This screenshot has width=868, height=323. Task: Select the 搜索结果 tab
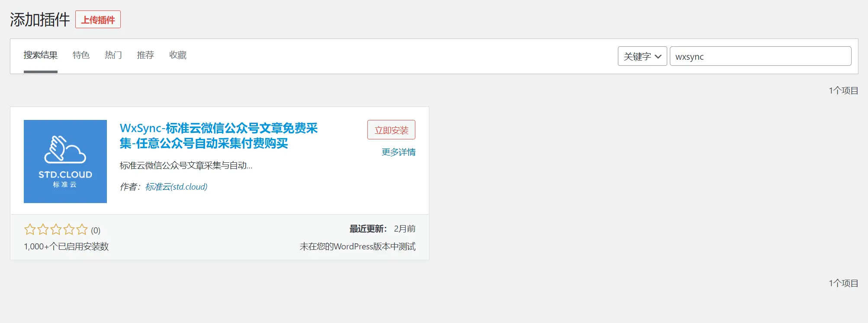pos(41,55)
